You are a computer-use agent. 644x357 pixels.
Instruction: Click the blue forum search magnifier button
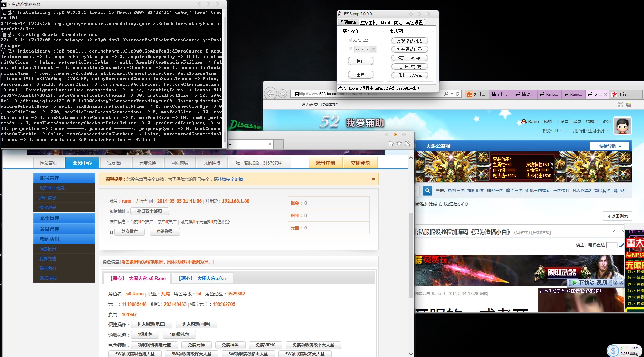click(427, 191)
